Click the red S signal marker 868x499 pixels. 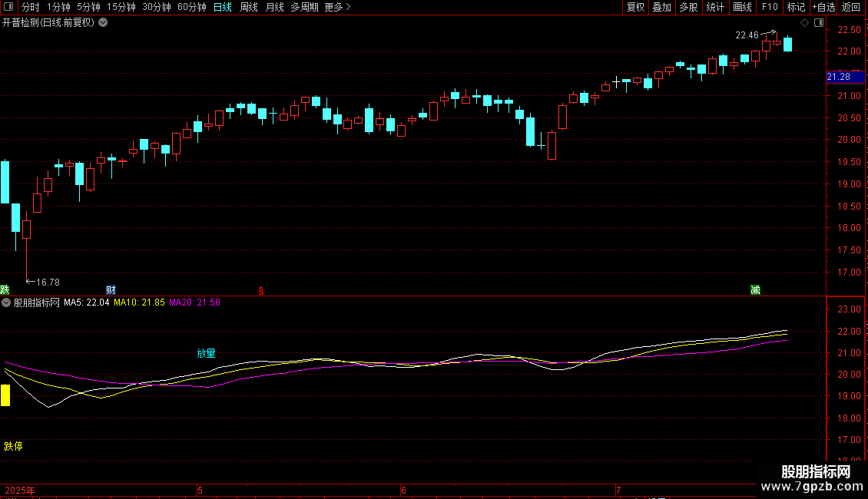coord(260,291)
